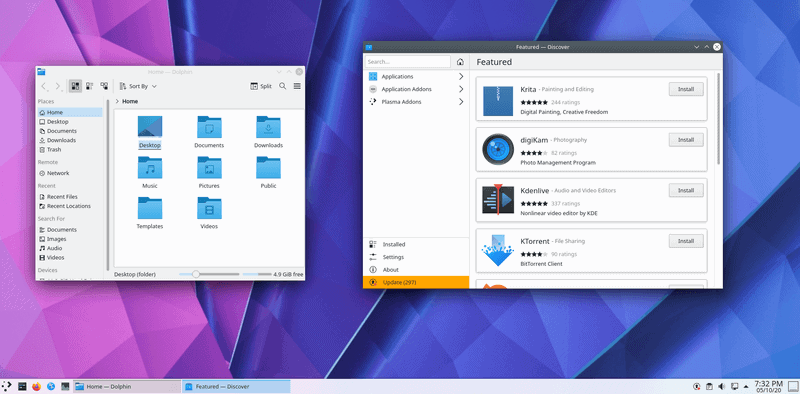Click the Search field in Discover
The image size is (800, 394).
[x=408, y=62]
